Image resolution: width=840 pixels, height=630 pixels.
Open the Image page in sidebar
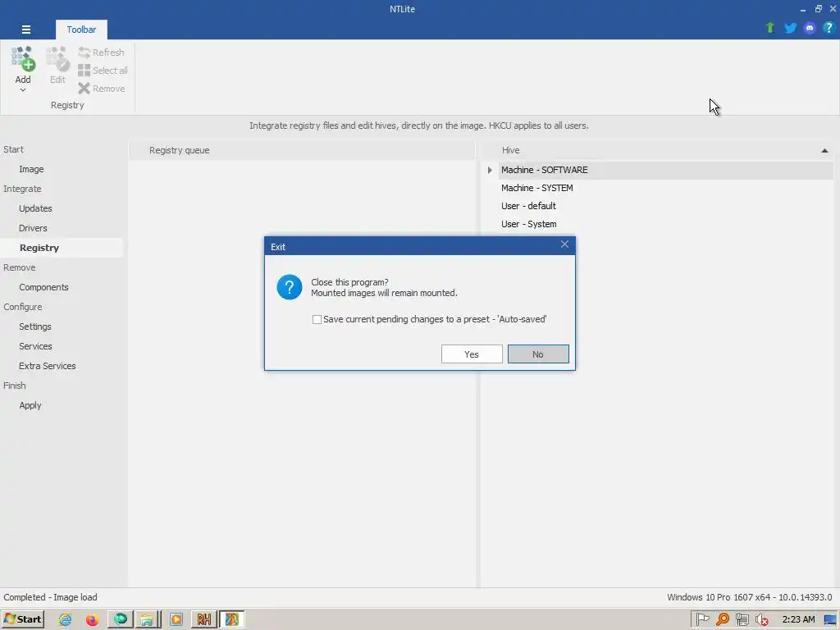point(32,169)
